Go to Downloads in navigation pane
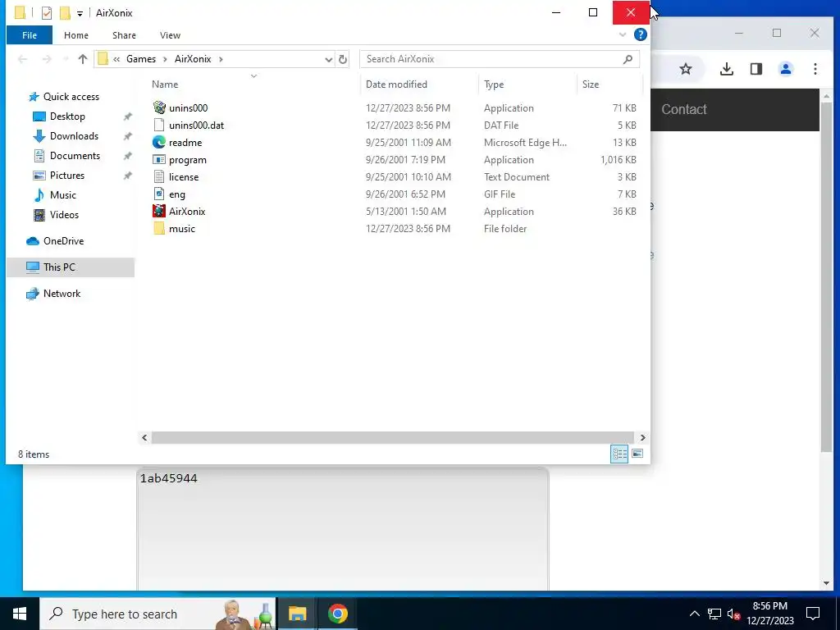The image size is (840, 630). pyautogui.click(x=74, y=136)
